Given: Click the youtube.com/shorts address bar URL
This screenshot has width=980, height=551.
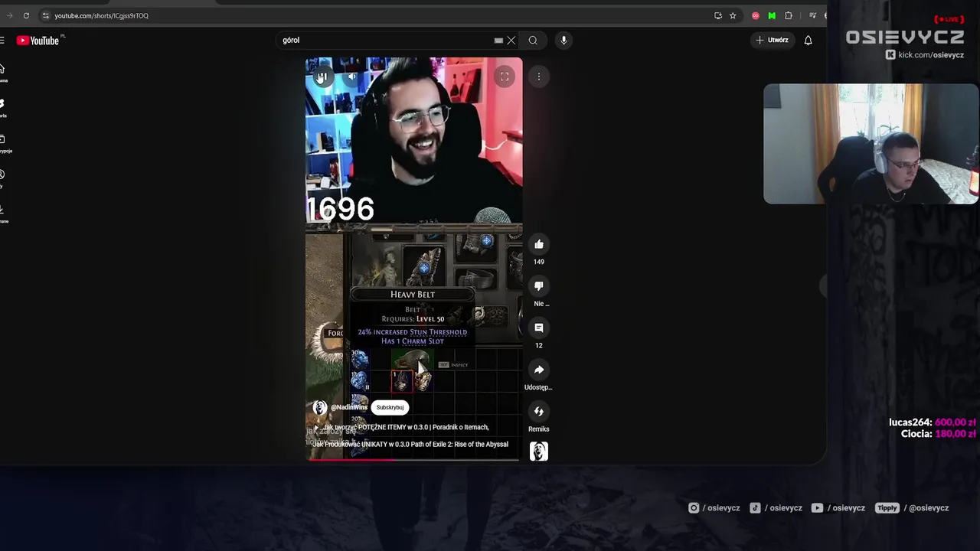Looking at the screenshot, I should (x=101, y=15).
